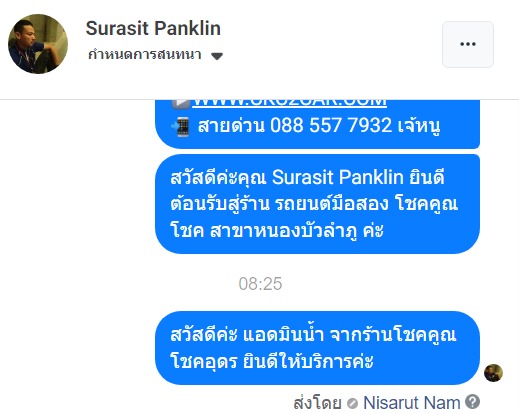519x414 pixels.
Task: Open the Nisarut Nam sender name
Action: point(412,402)
